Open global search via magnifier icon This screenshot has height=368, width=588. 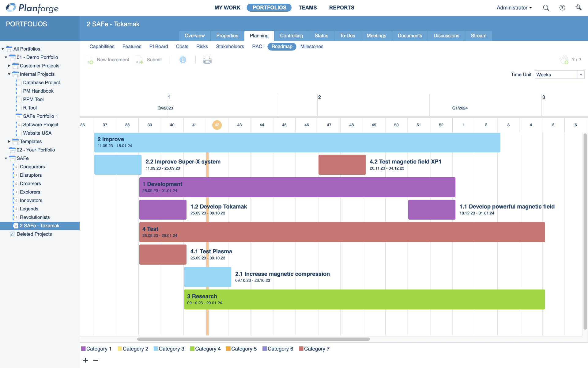click(546, 8)
